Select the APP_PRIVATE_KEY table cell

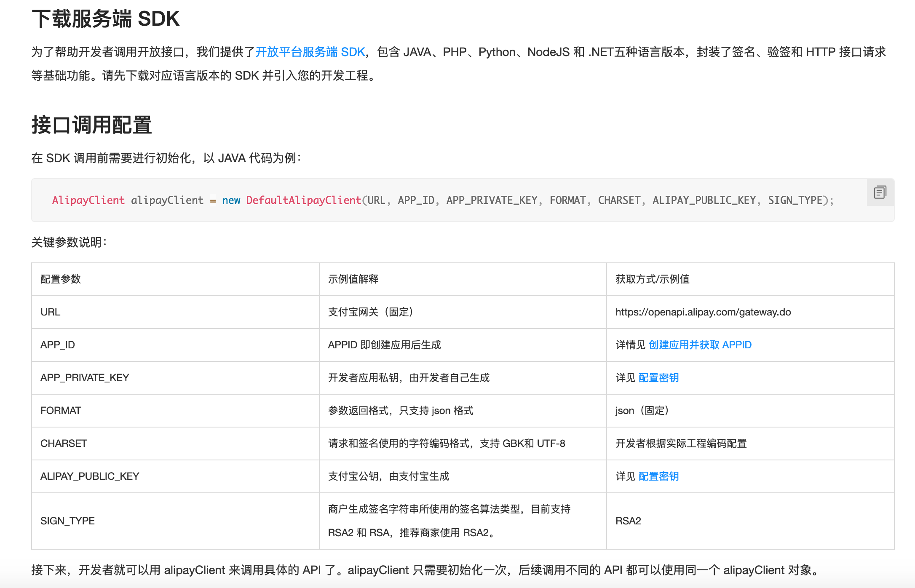[x=85, y=377]
